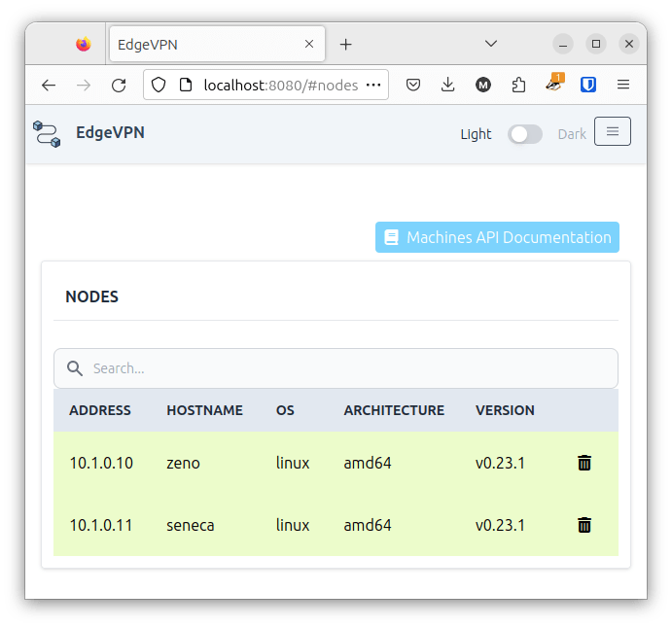Click the EdgeVPN title text
The image size is (672, 627).
[x=110, y=132]
